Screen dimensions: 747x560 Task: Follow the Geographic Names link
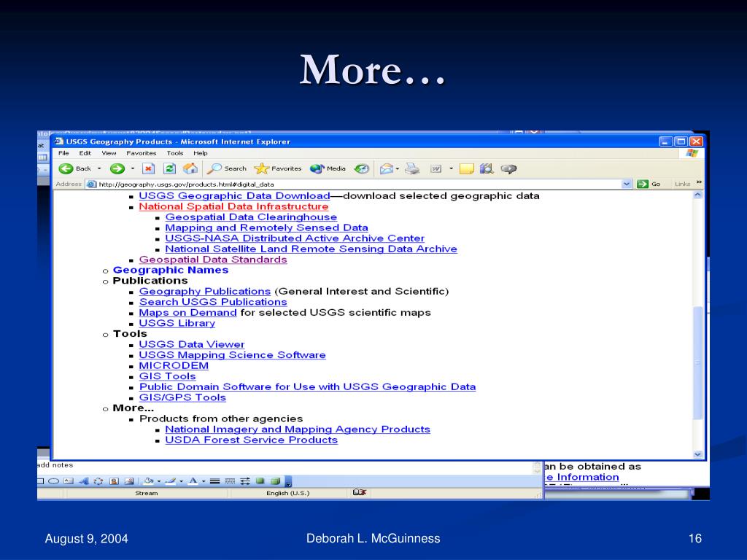(171, 270)
